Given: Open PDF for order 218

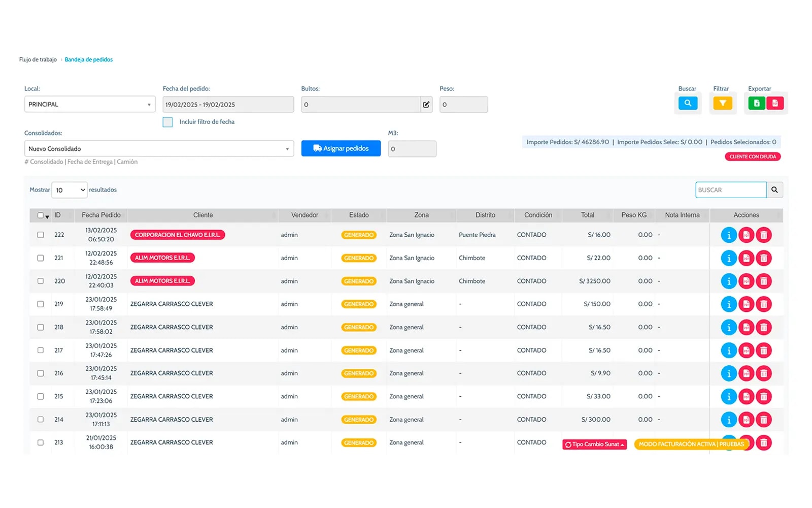Looking at the screenshot, I should click(746, 327).
